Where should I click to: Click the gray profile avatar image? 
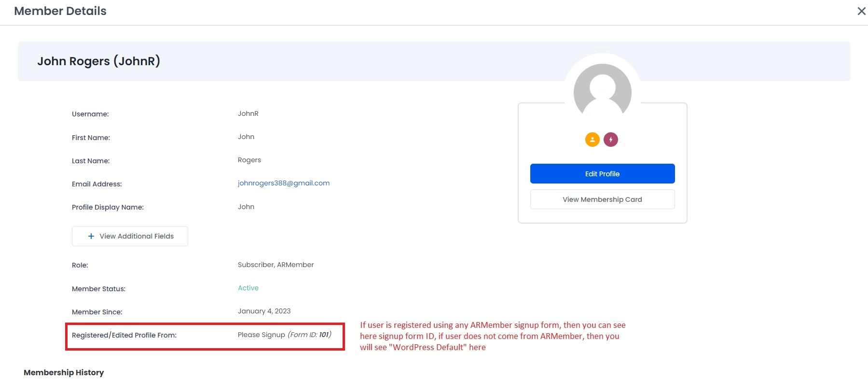(603, 91)
